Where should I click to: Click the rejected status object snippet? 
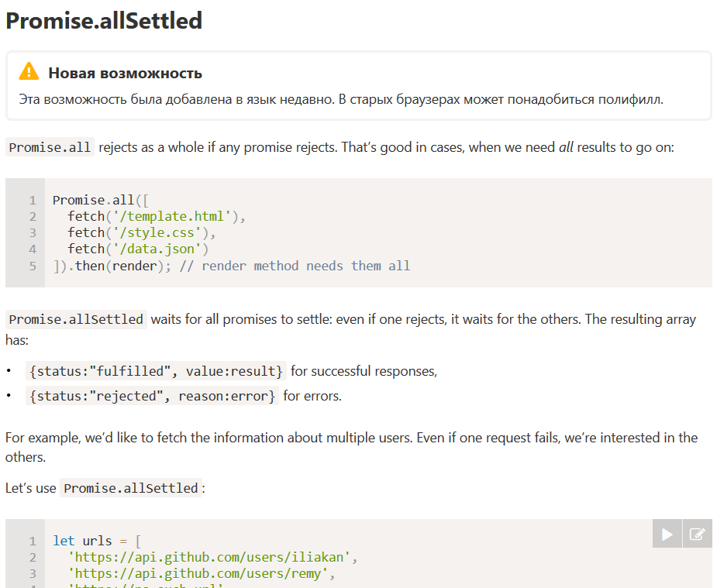click(152, 396)
